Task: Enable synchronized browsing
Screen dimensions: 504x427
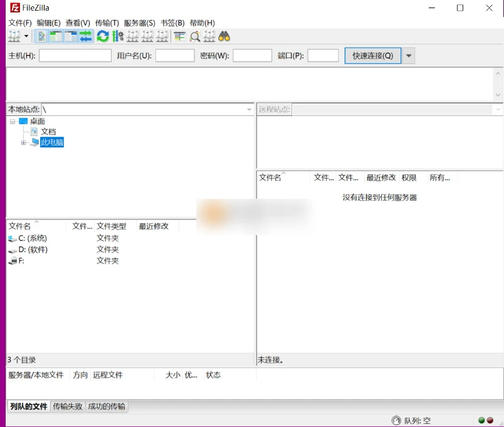Action: [x=209, y=36]
